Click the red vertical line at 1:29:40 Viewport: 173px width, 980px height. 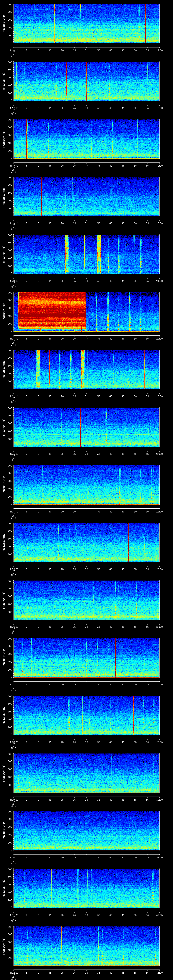(x=112, y=773)
